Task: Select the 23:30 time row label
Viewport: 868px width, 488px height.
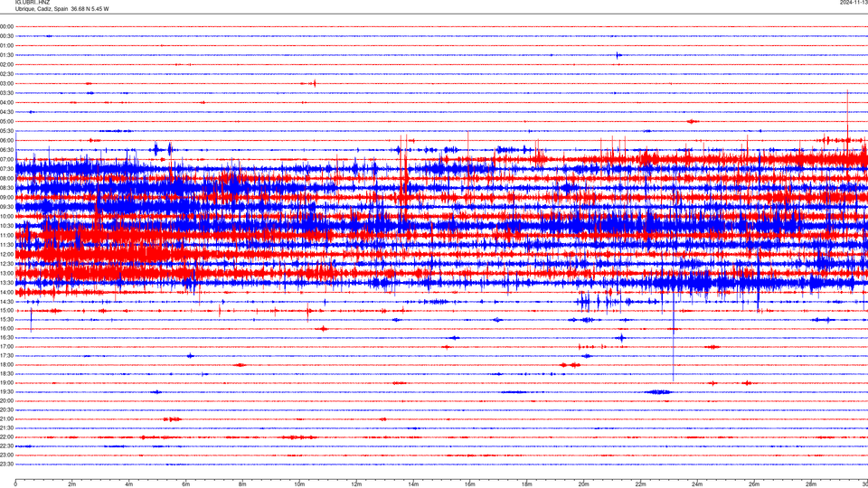Action: (x=6, y=465)
